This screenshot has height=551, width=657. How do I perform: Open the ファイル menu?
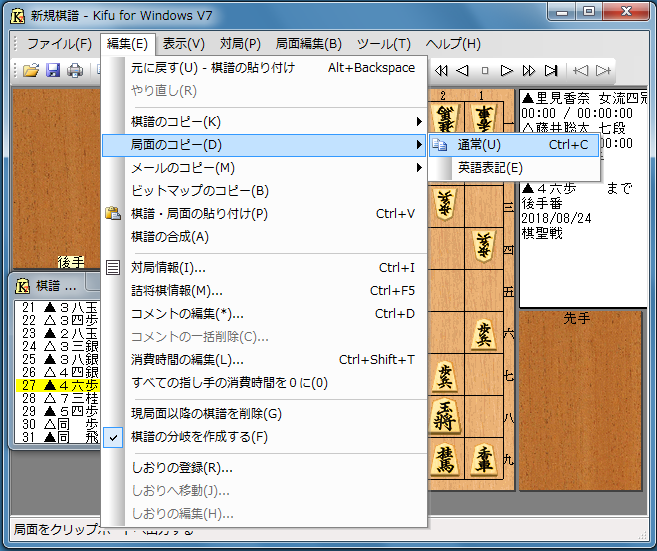59,44
